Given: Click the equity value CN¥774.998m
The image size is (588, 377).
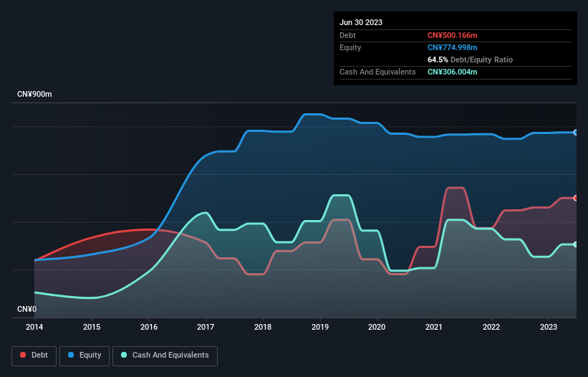Looking at the screenshot, I should click(x=452, y=47).
